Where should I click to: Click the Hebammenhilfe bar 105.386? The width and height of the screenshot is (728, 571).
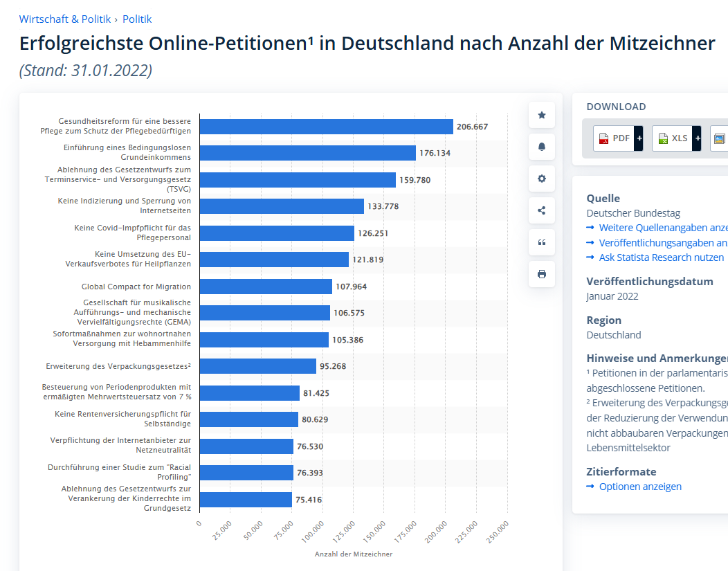tap(264, 340)
